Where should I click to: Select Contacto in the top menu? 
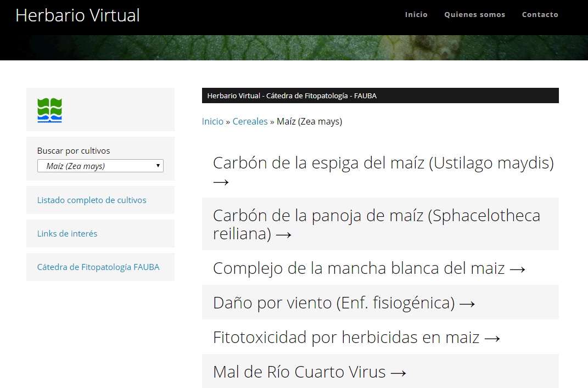click(x=540, y=15)
